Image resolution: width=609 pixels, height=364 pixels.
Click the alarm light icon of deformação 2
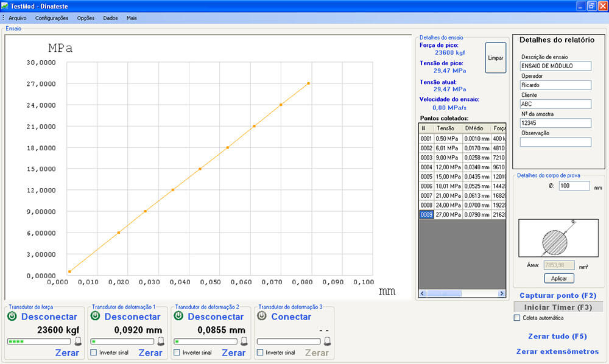point(244,341)
